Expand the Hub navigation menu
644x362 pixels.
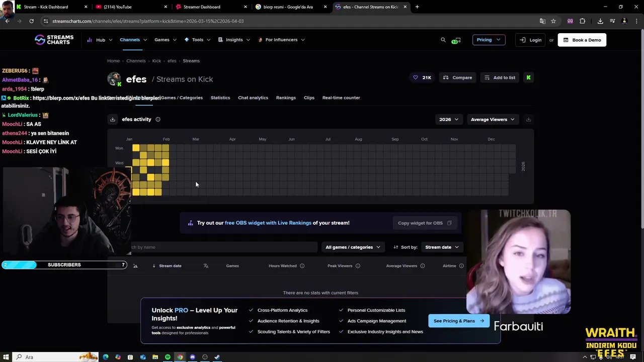pyautogui.click(x=100, y=40)
